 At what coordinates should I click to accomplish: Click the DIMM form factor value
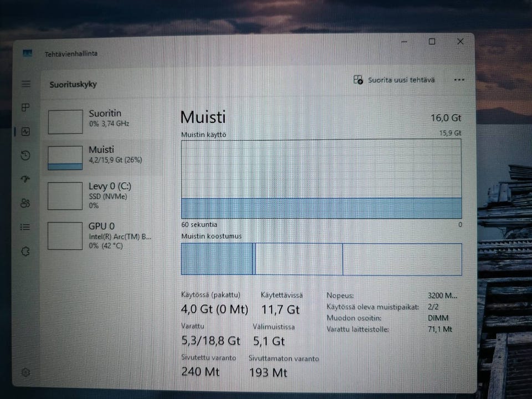(x=438, y=318)
